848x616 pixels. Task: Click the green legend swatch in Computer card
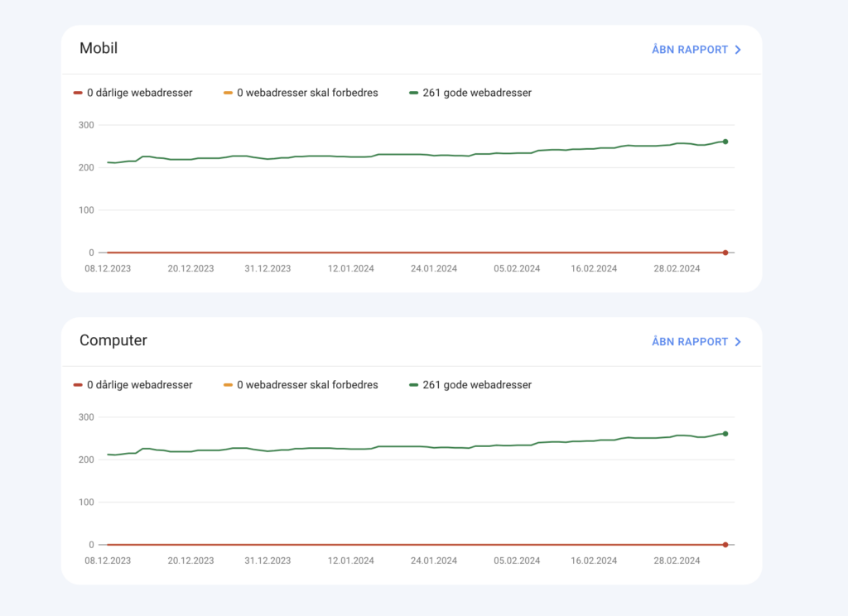[x=414, y=385]
